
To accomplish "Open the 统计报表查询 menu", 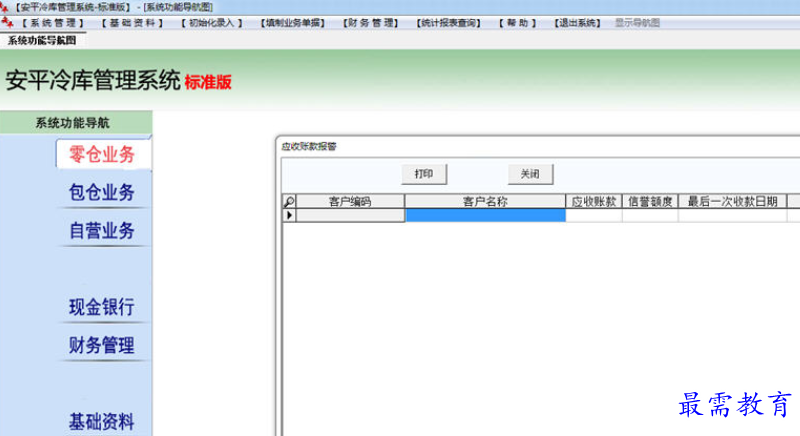I will click(448, 23).
